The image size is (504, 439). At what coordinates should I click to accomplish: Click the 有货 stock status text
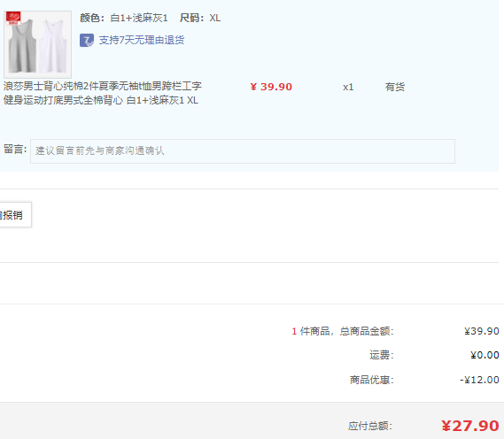point(395,87)
